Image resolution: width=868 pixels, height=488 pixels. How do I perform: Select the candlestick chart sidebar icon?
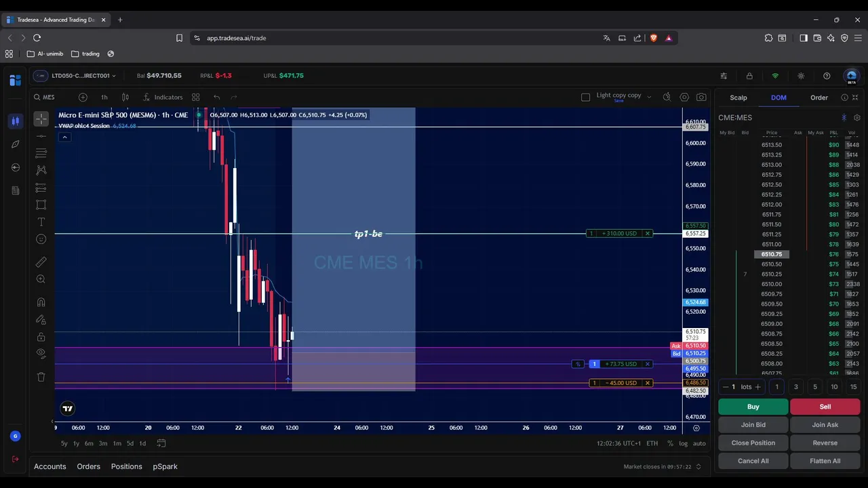[x=15, y=121]
